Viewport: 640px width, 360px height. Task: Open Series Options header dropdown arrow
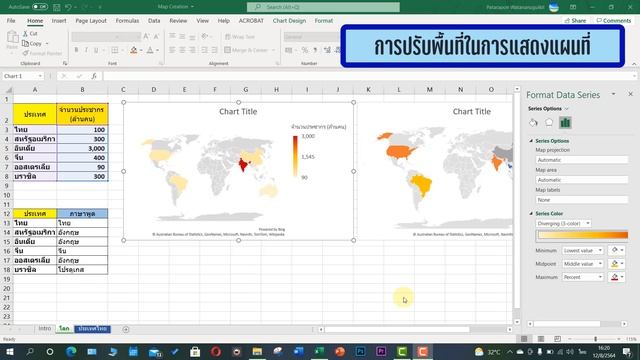567,109
